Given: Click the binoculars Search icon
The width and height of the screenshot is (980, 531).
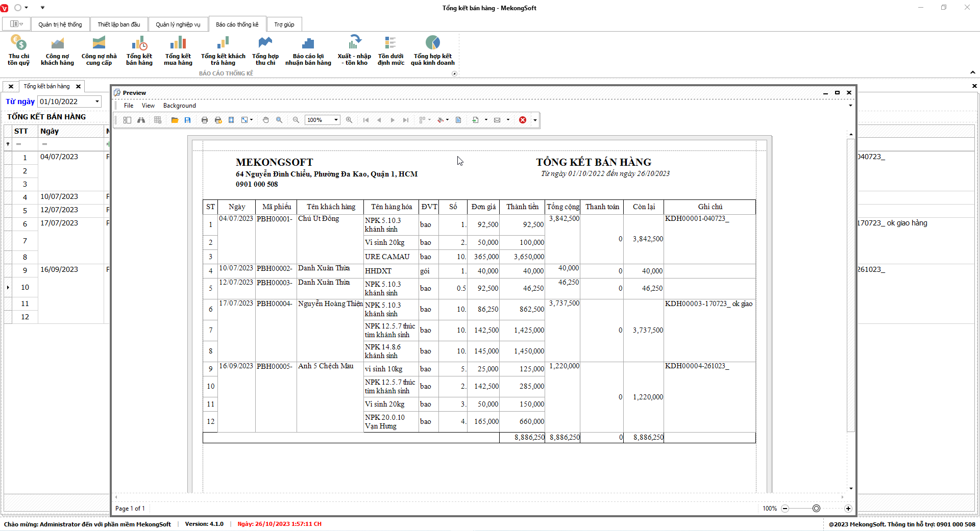Looking at the screenshot, I should click(141, 120).
